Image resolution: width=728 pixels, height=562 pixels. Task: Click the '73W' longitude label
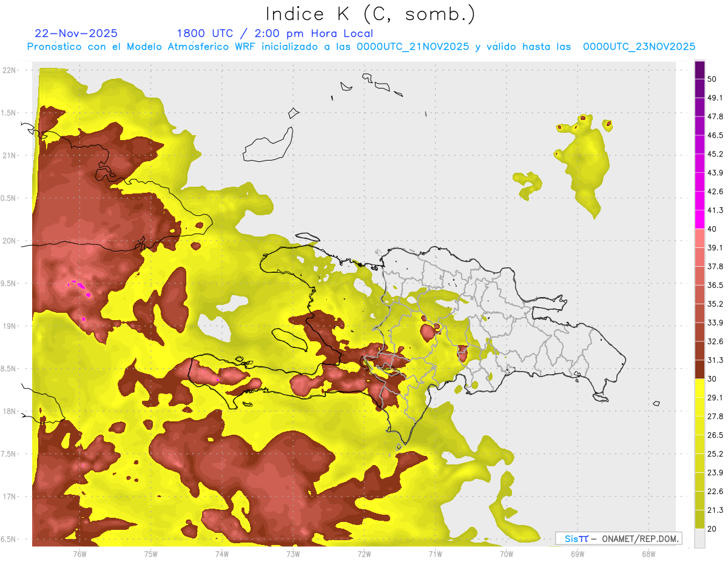click(x=293, y=554)
